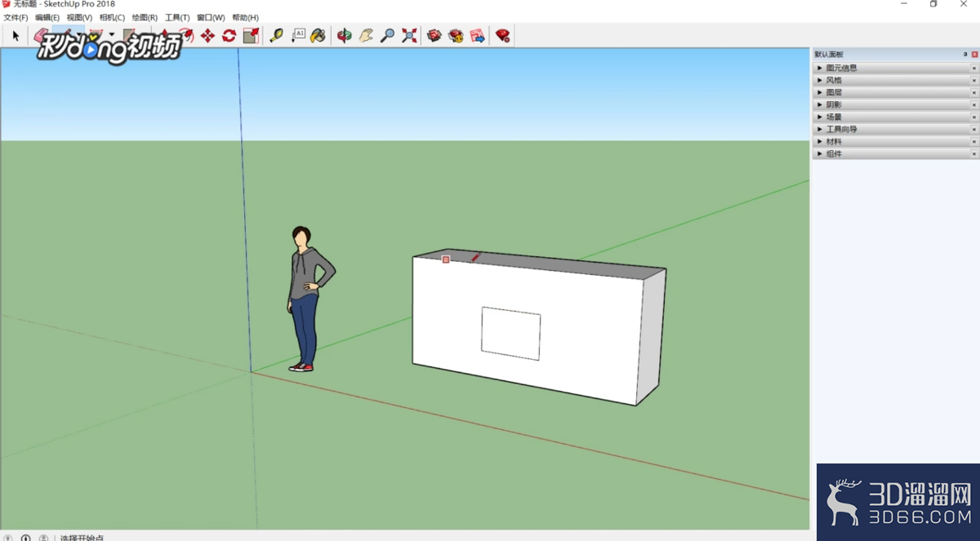Activate the Orbit camera tool
Screen dimensions: 980x541
[x=345, y=35]
